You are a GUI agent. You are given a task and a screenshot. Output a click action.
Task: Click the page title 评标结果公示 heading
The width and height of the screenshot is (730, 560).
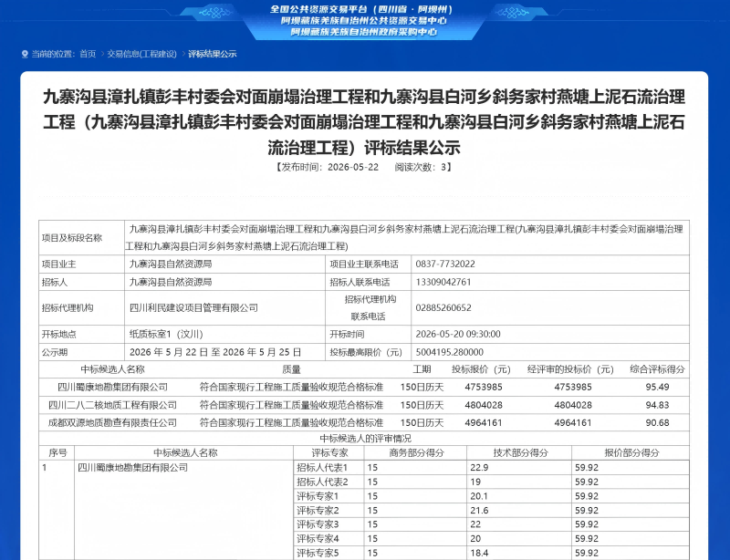[364, 122]
